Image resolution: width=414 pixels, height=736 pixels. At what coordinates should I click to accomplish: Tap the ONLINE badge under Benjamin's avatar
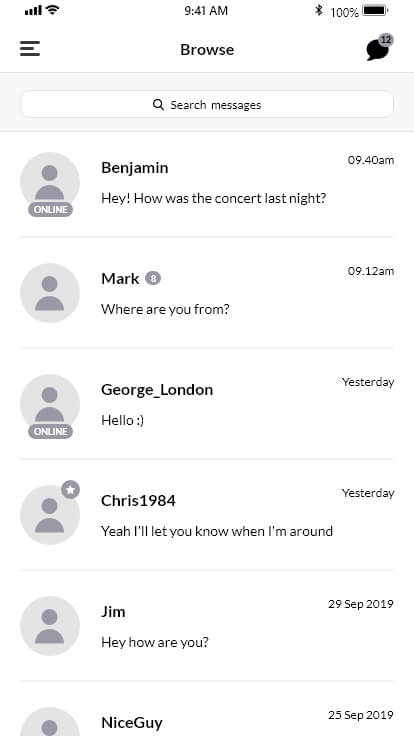tap(50, 209)
